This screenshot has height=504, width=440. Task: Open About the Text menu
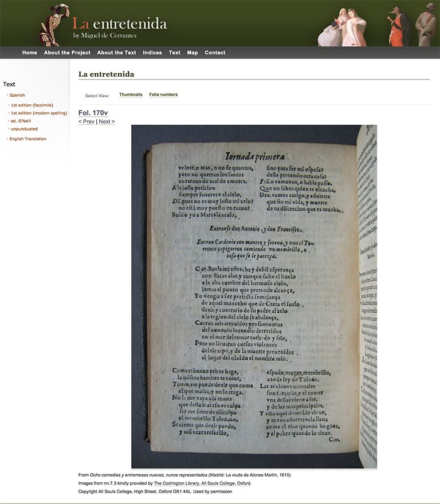(x=116, y=52)
